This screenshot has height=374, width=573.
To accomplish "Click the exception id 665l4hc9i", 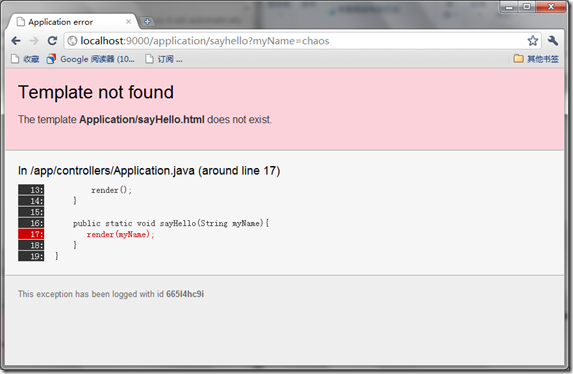I will (x=185, y=294).
